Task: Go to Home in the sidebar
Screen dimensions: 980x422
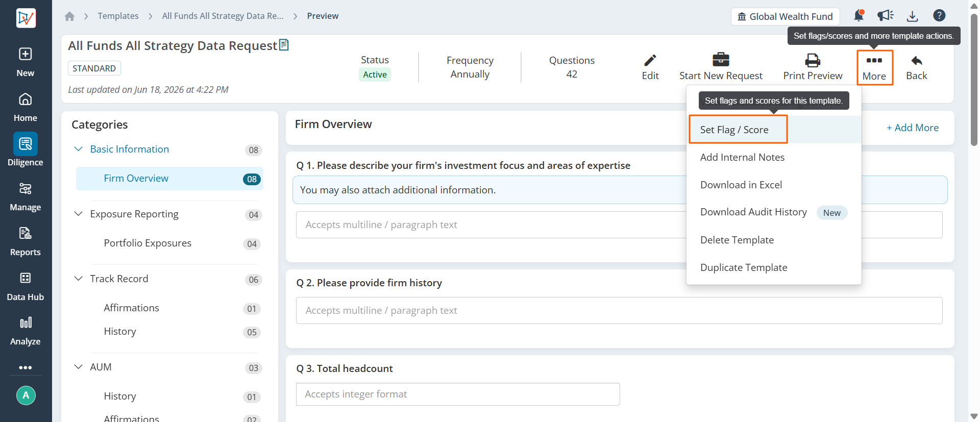Action: 26,107
